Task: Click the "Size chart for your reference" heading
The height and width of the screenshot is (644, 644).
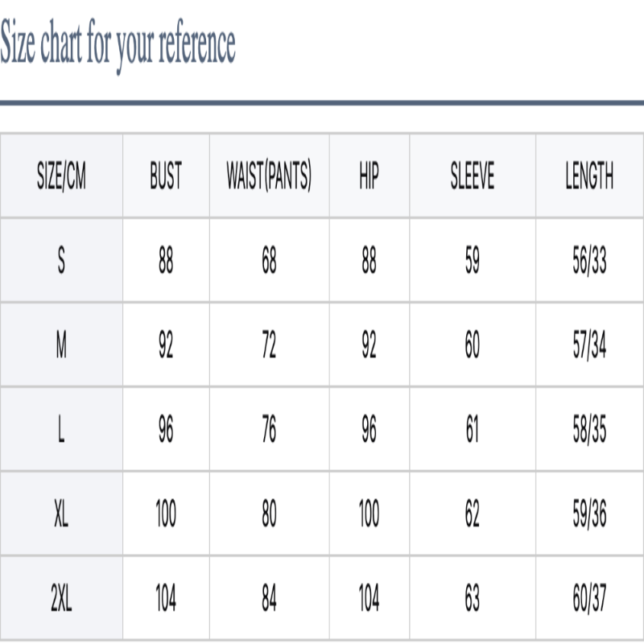Action: click(x=118, y=45)
